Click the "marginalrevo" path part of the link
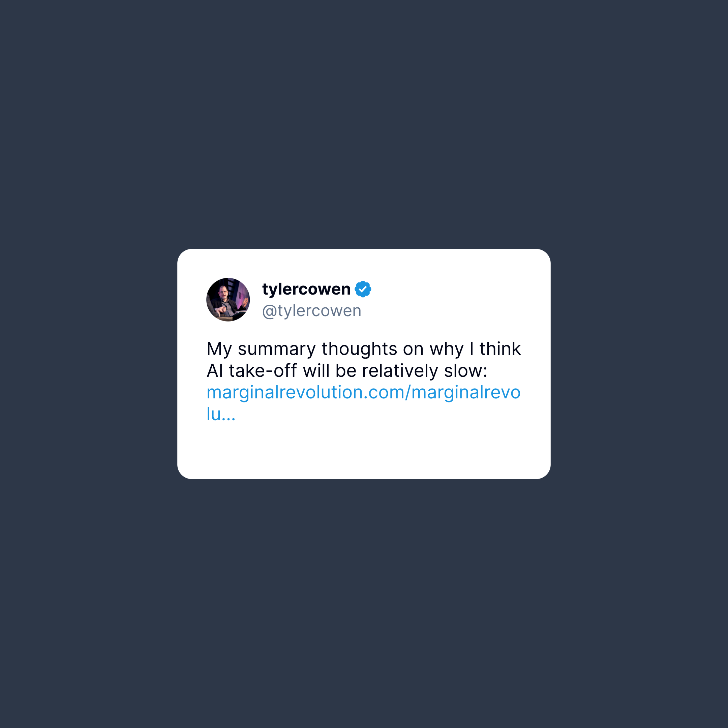The height and width of the screenshot is (728, 728). click(x=466, y=392)
